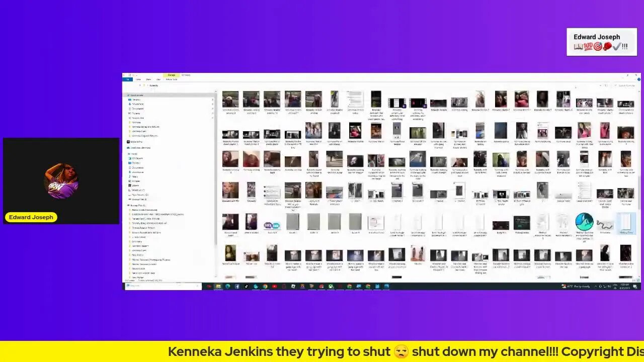
Task: Open the weather widget showing Partly cloudy
Action: [576, 286]
